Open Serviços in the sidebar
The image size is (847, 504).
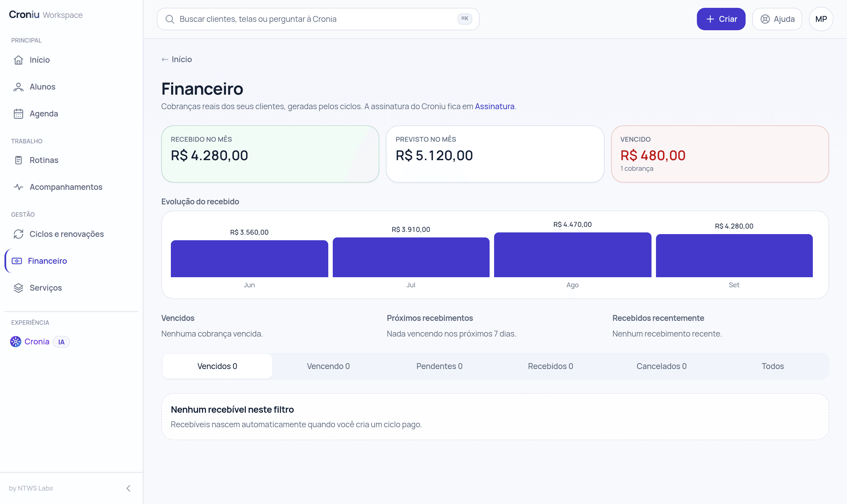pyautogui.click(x=71, y=288)
